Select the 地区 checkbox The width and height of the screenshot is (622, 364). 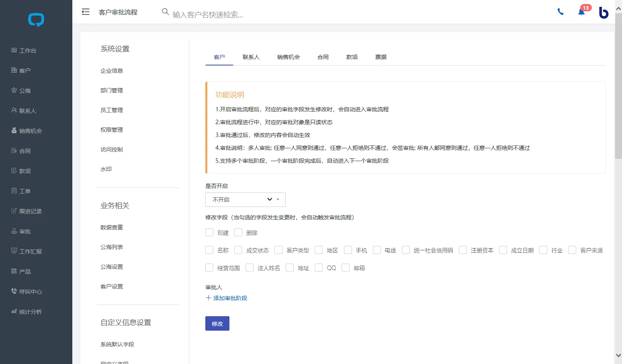pyautogui.click(x=319, y=250)
